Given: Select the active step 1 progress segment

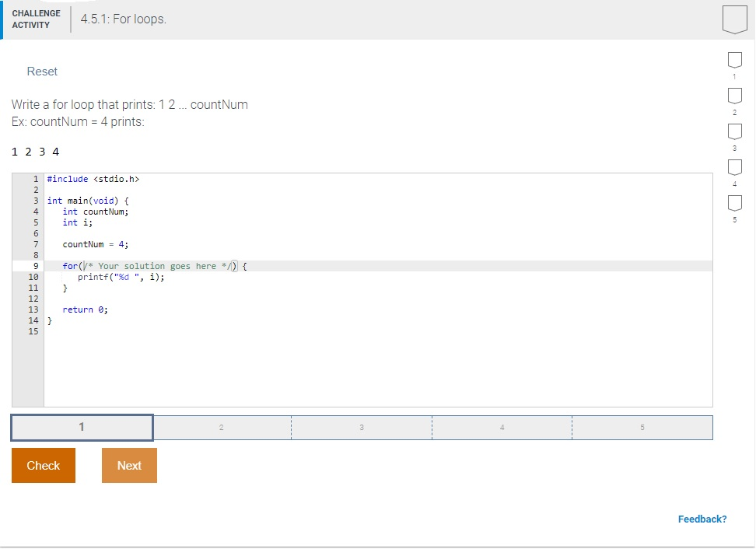Looking at the screenshot, I should pyautogui.click(x=81, y=427).
